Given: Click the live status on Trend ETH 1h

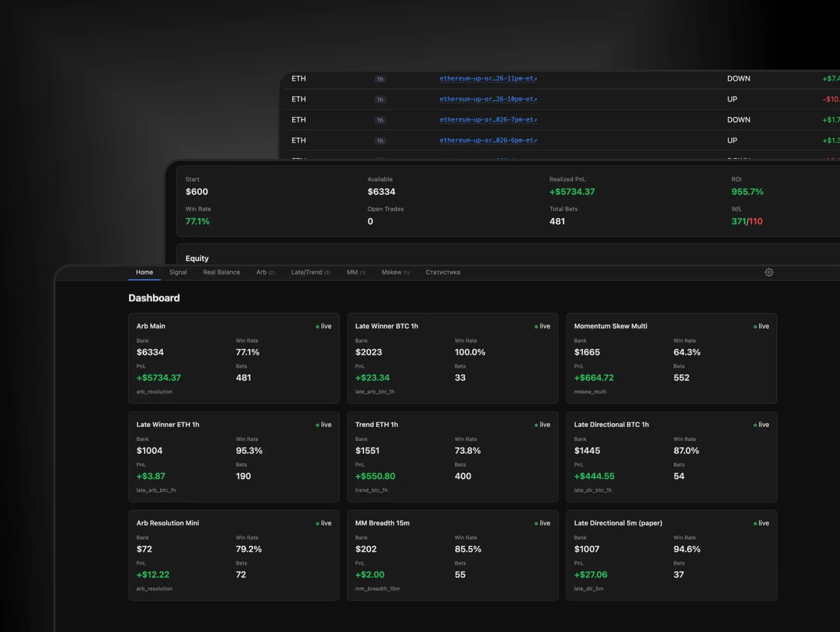Looking at the screenshot, I should [x=542, y=425].
